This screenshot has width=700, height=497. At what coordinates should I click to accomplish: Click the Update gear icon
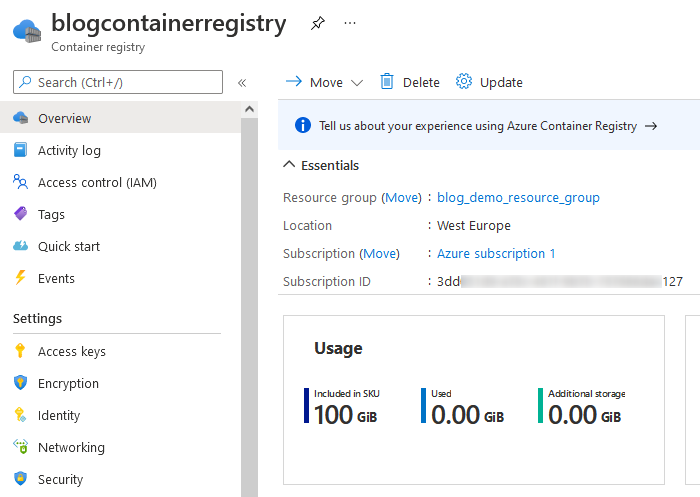coord(464,81)
